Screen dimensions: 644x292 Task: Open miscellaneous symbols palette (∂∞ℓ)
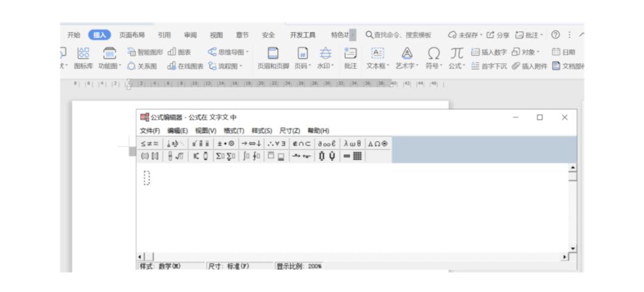coord(327,143)
